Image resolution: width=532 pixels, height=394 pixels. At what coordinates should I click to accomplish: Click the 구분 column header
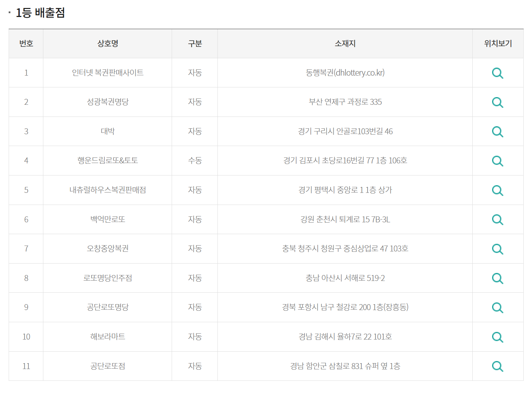tap(195, 43)
